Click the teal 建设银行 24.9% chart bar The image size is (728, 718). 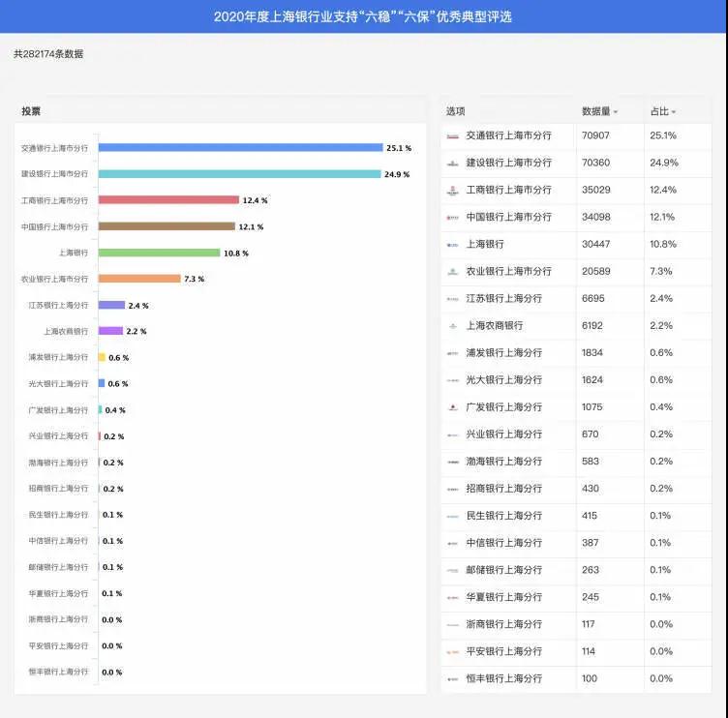(239, 174)
